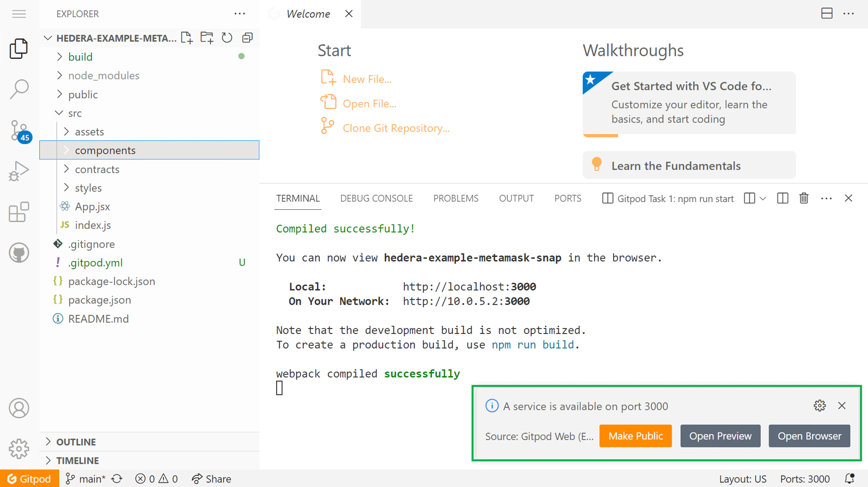Click the Clone Git Repository link
Viewport: 868px width, 487px height.
tap(396, 128)
